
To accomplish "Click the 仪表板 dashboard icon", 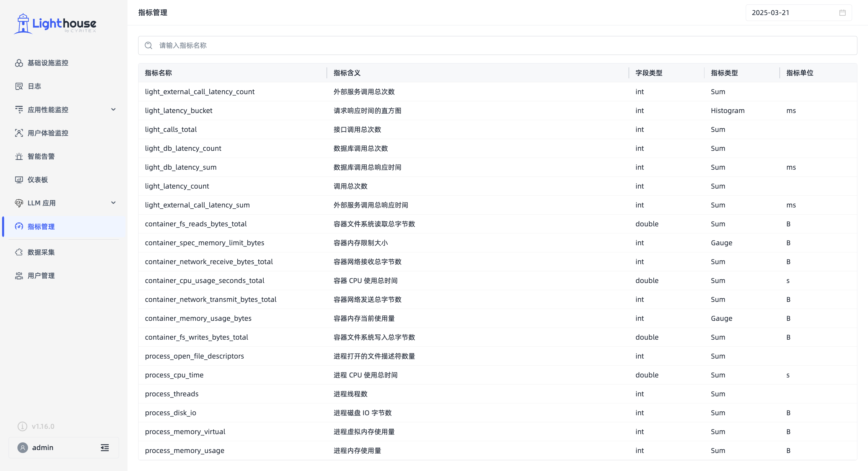I will [19, 179].
